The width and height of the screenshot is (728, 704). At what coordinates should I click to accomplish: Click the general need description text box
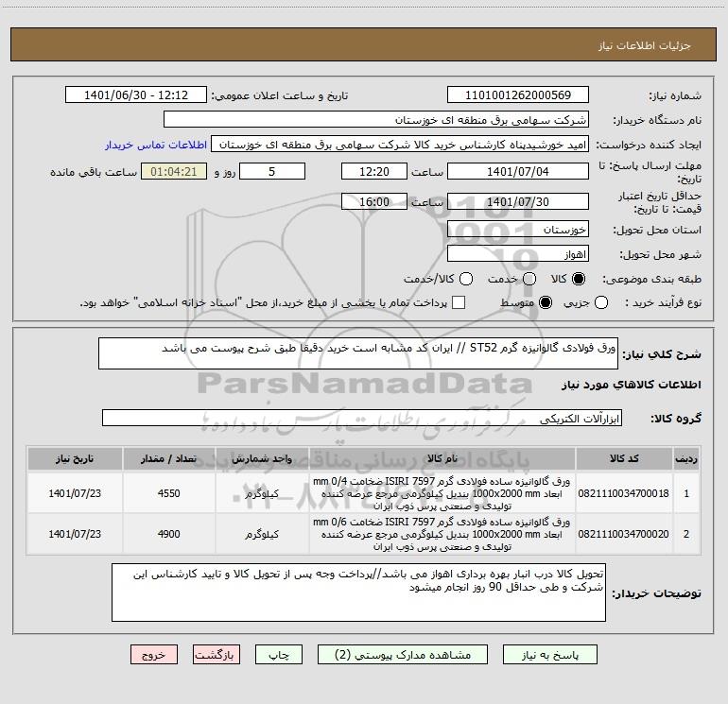(358, 353)
